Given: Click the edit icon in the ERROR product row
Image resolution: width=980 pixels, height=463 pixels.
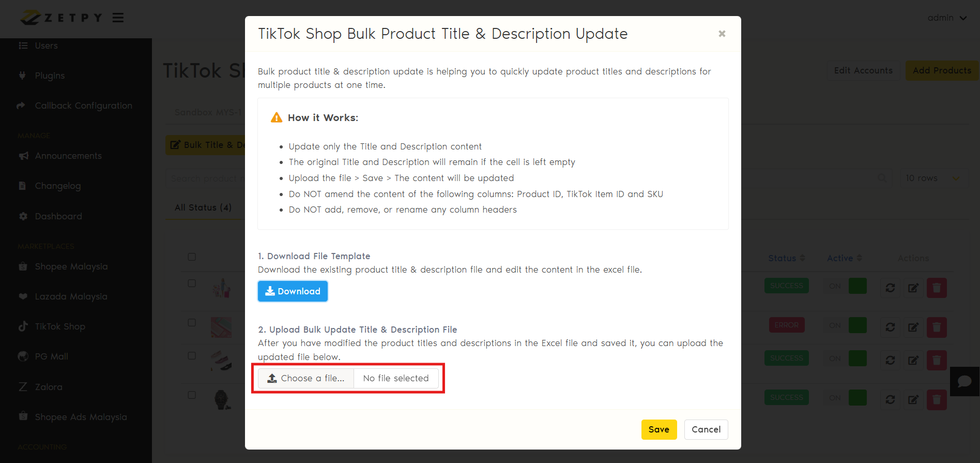Looking at the screenshot, I should [913, 327].
